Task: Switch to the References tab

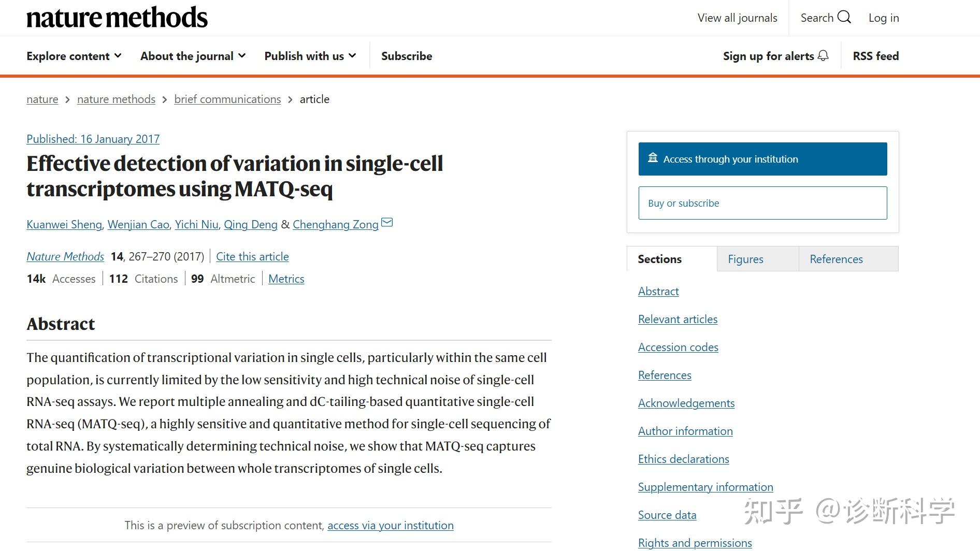Action: point(836,259)
